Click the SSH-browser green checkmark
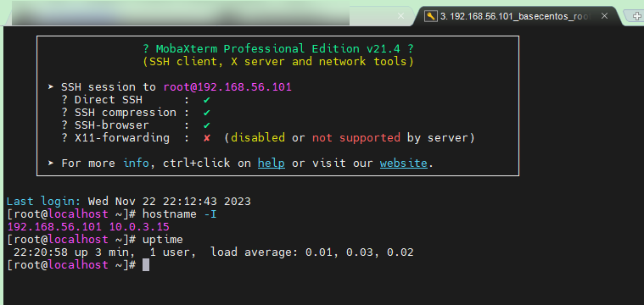Image resolution: width=644 pixels, height=305 pixels. tap(207, 125)
